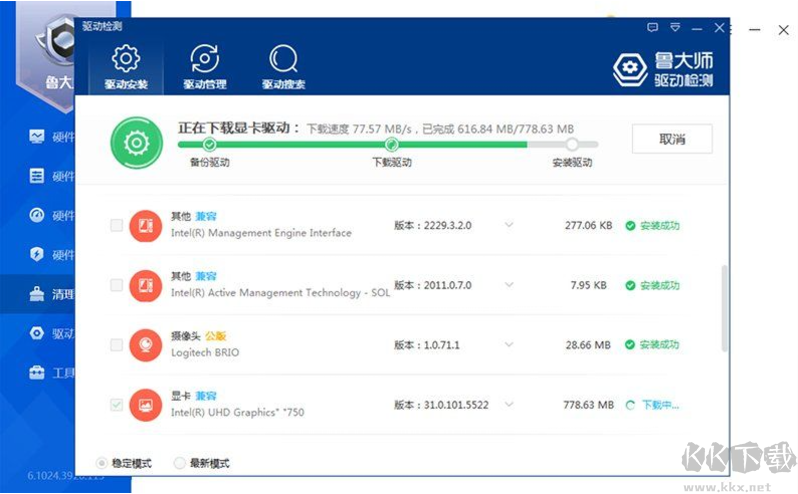Click 277.06 KB size value
This screenshot has height=494, width=798.
coord(588,225)
